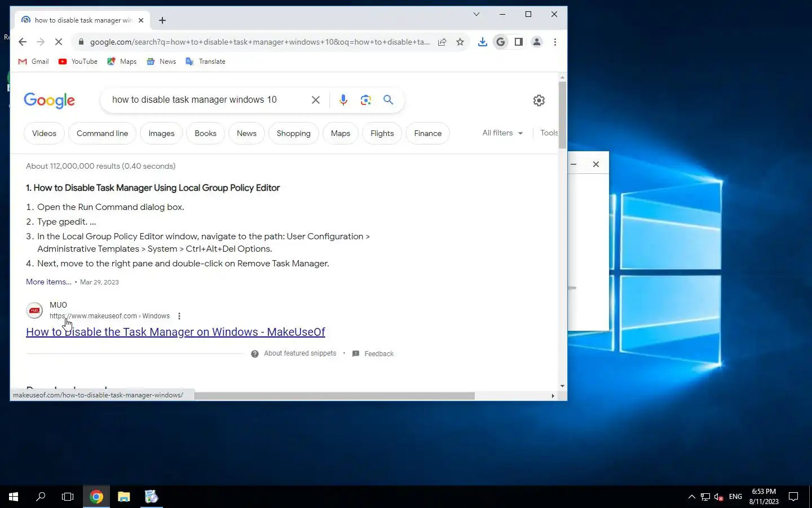This screenshot has width=812, height=508.
Task: Click the address bar URL
Action: [x=259, y=42]
